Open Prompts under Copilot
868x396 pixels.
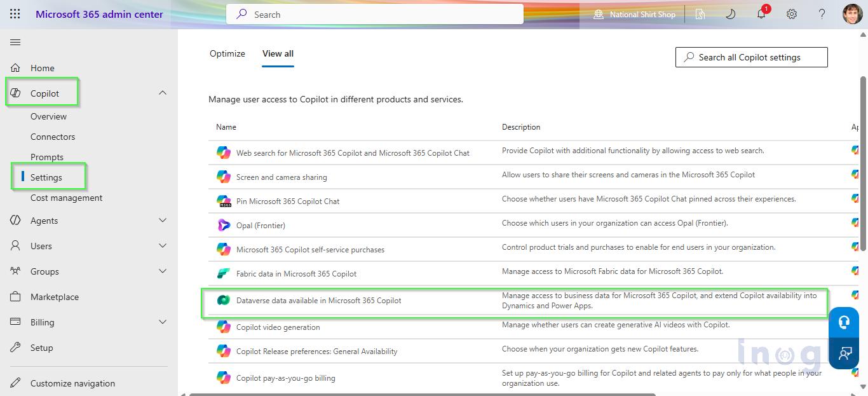tap(47, 157)
